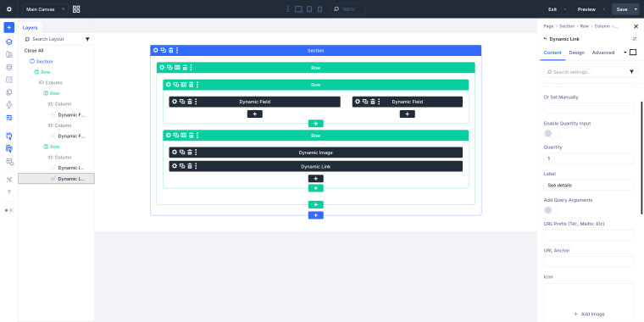Open the layers stack icon in left sidebar

[9, 42]
